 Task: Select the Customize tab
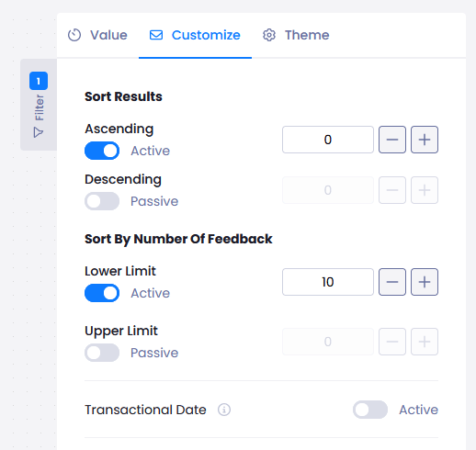tap(195, 35)
